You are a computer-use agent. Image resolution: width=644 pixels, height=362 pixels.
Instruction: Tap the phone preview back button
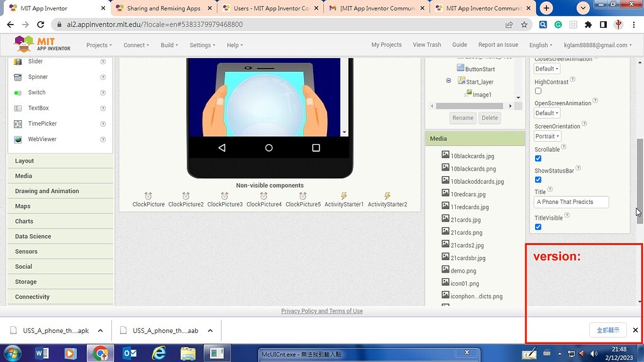222,148
